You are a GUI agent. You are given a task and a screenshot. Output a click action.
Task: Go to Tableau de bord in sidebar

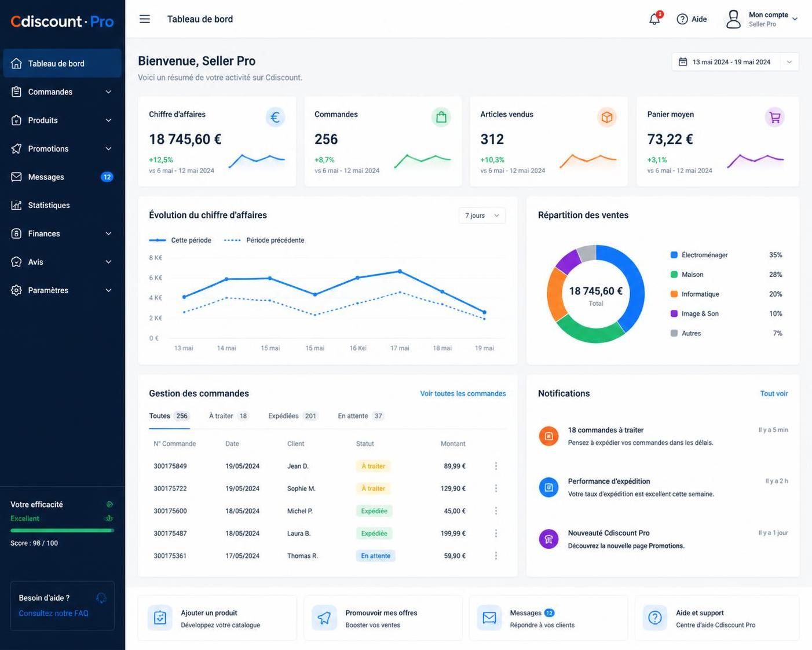coord(62,63)
